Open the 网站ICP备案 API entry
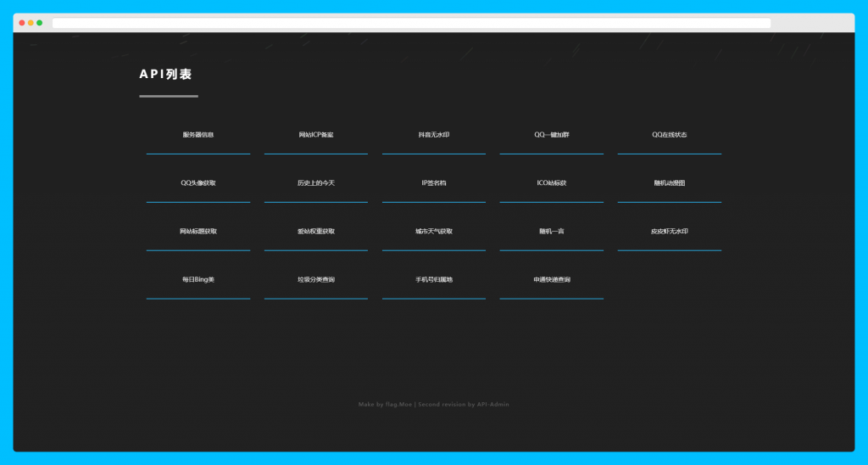Viewport: 868px width, 465px height. [316, 135]
